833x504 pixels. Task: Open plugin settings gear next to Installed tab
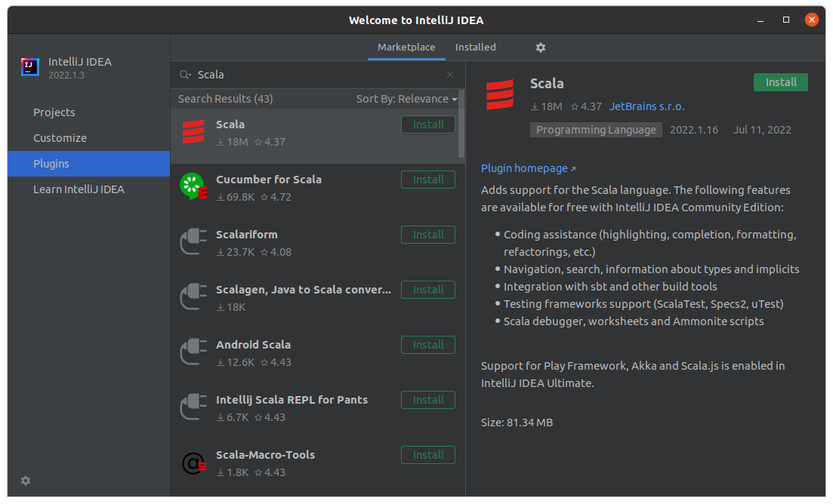540,48
